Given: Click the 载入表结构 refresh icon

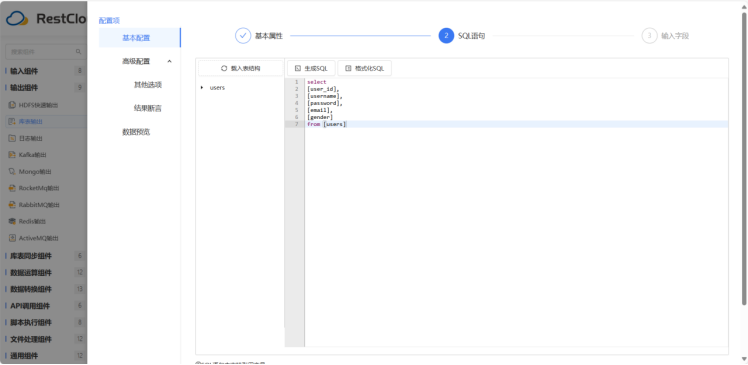Looking at the screenshot, I should click(x=224, y=68).
